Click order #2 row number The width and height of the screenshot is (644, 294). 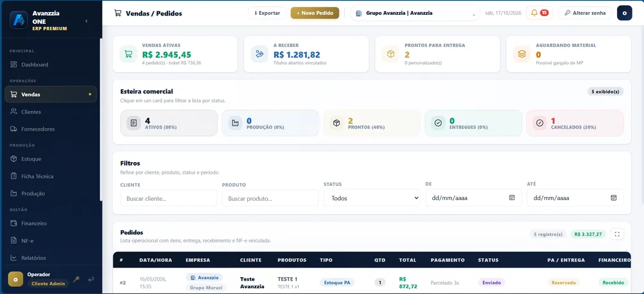click(123, 282)
